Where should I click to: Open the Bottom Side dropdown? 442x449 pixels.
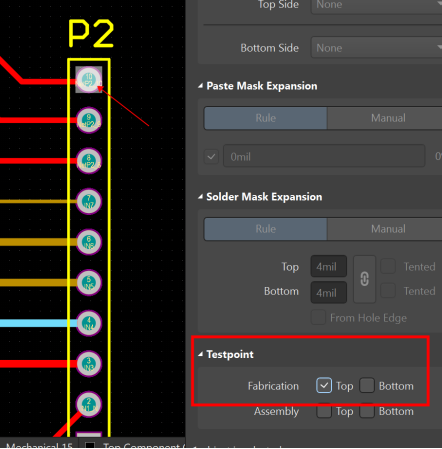[x=377, y=48]
